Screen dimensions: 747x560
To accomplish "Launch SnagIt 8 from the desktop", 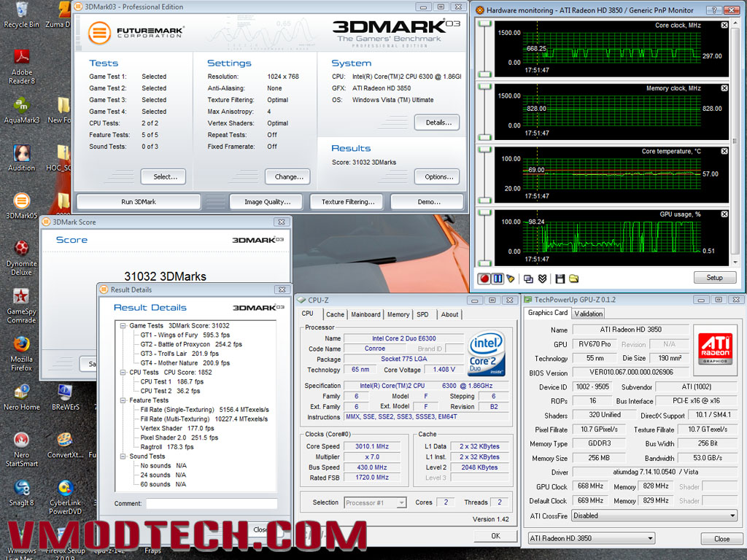I will tap(21, 494).
